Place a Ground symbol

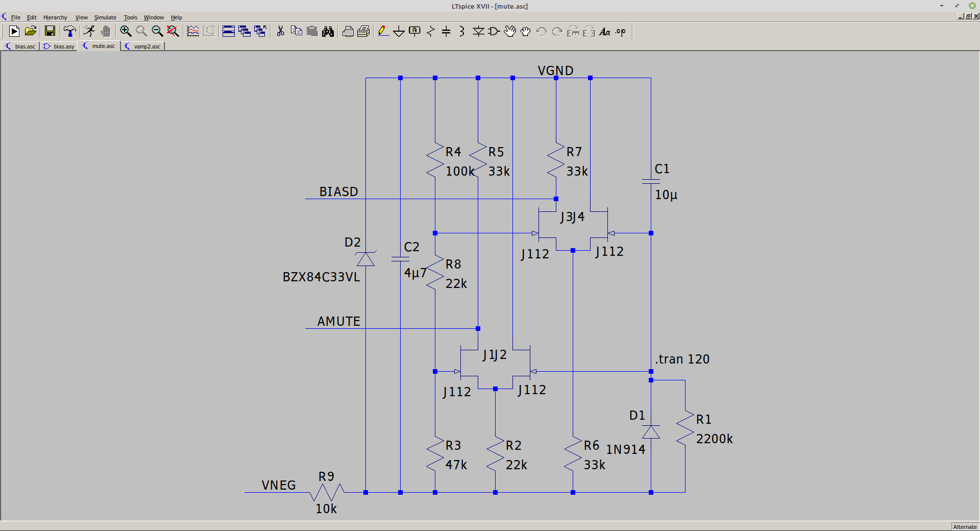tap(399, 31)
